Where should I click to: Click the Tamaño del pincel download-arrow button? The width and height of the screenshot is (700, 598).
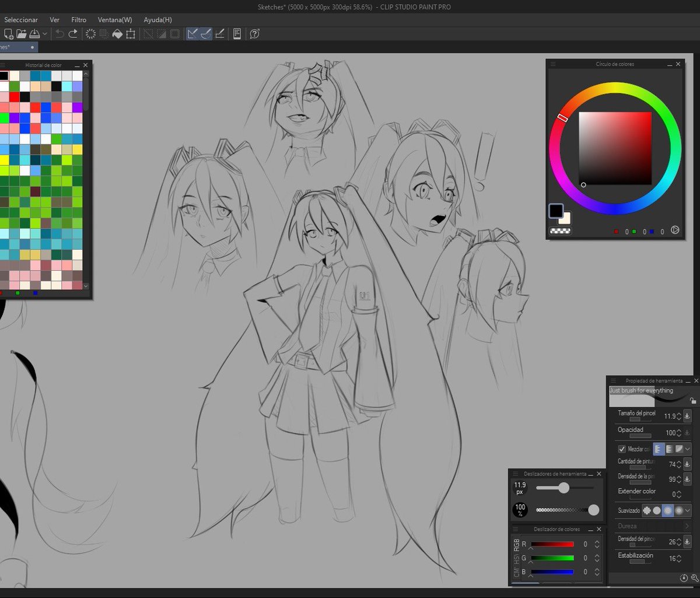[687, 416]
